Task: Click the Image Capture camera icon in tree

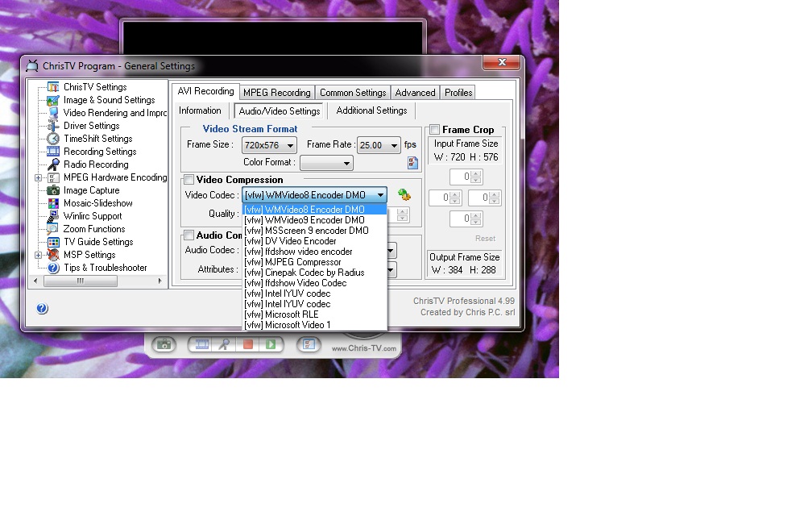Action: 53,190
